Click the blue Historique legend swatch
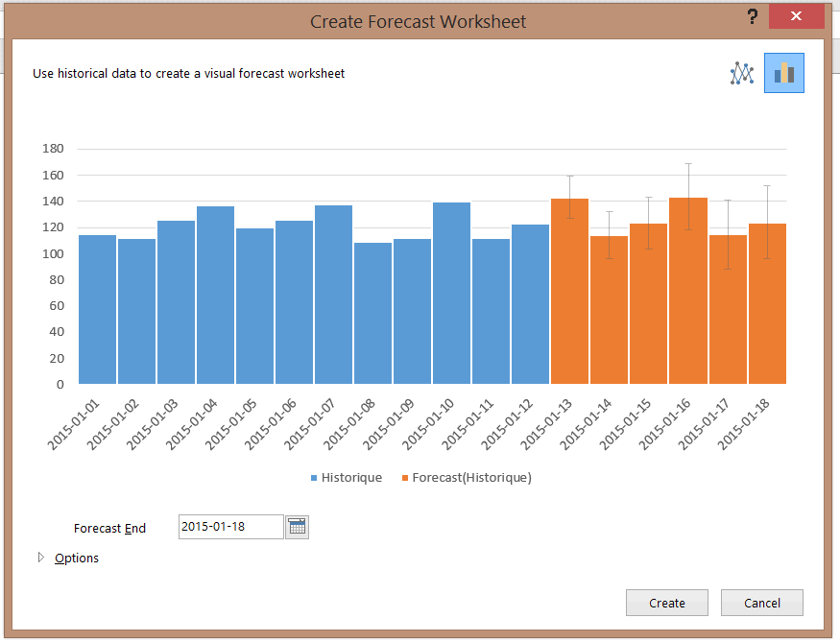This screenshot has width=840, height=642. click(314, 478)
